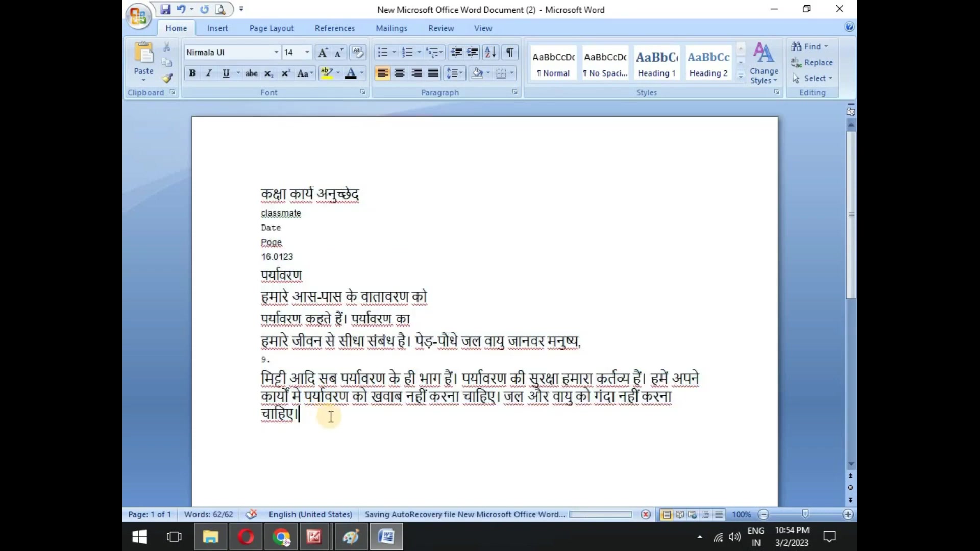Center align the paragraph
The image size is (980, 551).
click(400, 73)
